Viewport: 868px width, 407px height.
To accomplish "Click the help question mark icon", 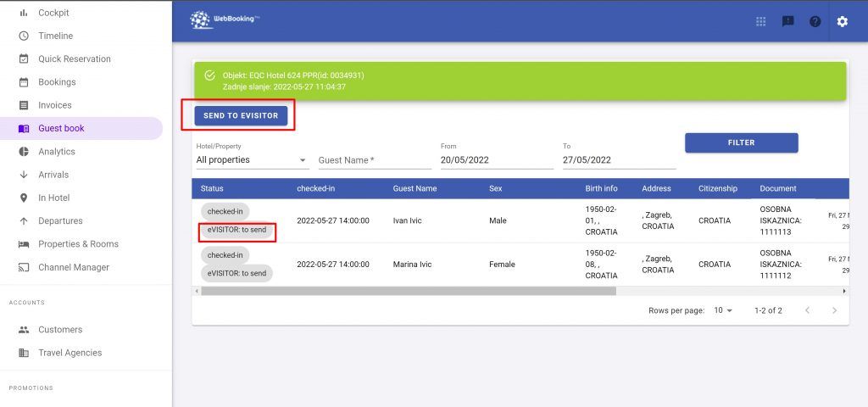I will coord(815,21).
